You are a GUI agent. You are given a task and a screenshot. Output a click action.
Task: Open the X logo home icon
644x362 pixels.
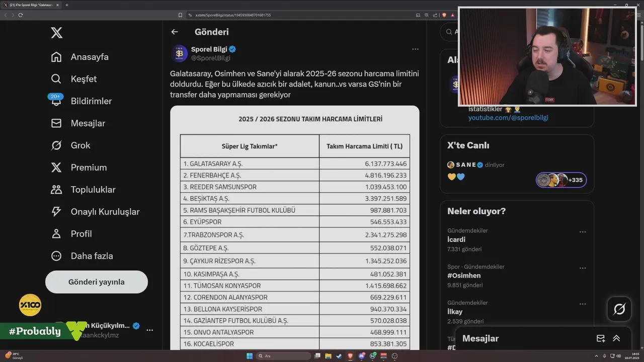coord(57,33)
